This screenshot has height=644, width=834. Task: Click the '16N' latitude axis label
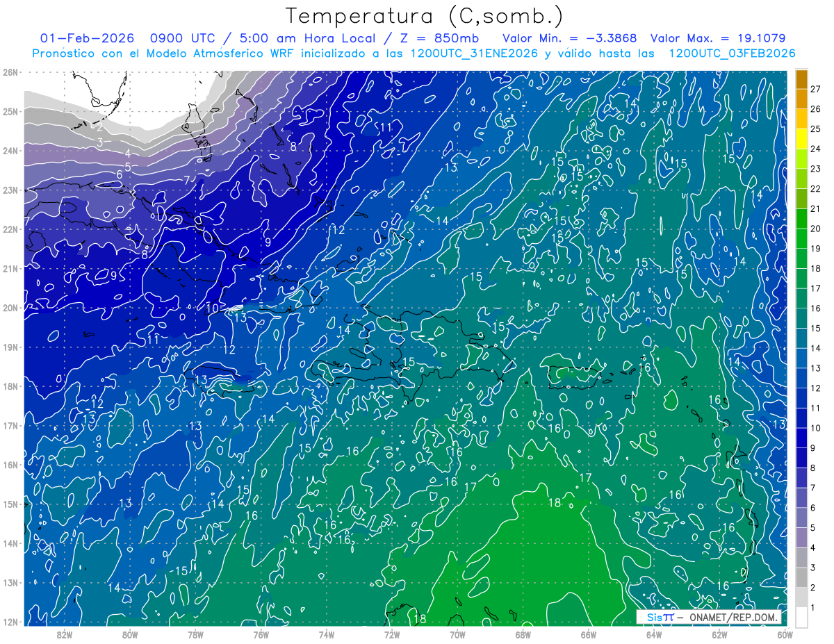coord(10,465)
